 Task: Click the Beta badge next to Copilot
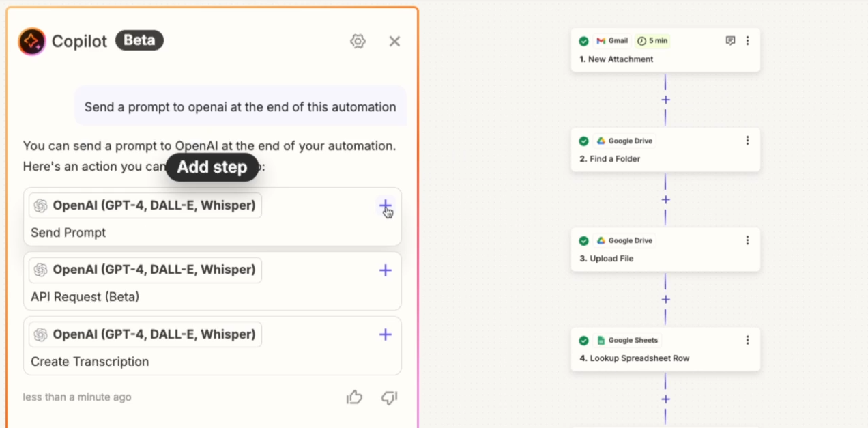coord(139,40)
